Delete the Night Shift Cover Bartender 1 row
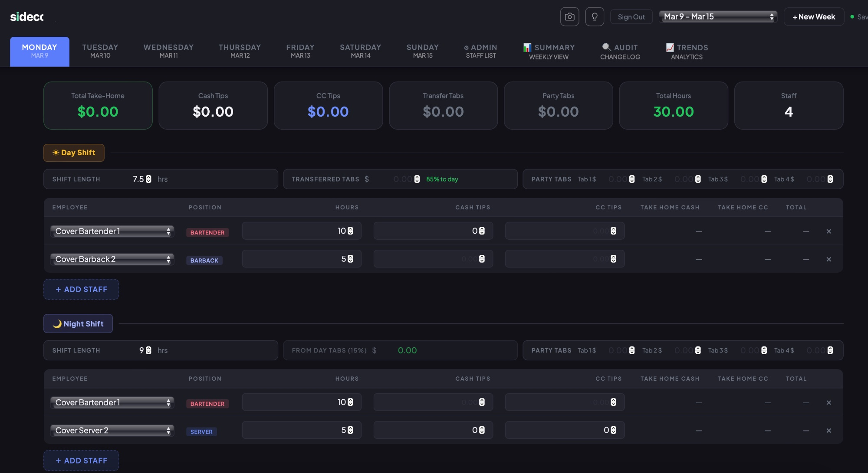The height and width of the screenshot is (473, 868). (x=829, y=403)
